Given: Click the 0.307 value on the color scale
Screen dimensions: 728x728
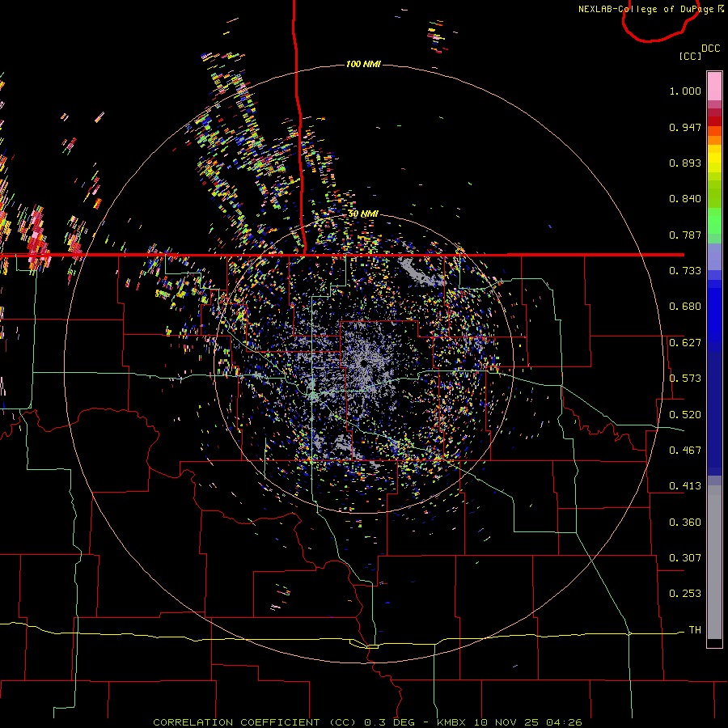Looking at the screenshot, I should pyautogui.click(x=685, y=558).
